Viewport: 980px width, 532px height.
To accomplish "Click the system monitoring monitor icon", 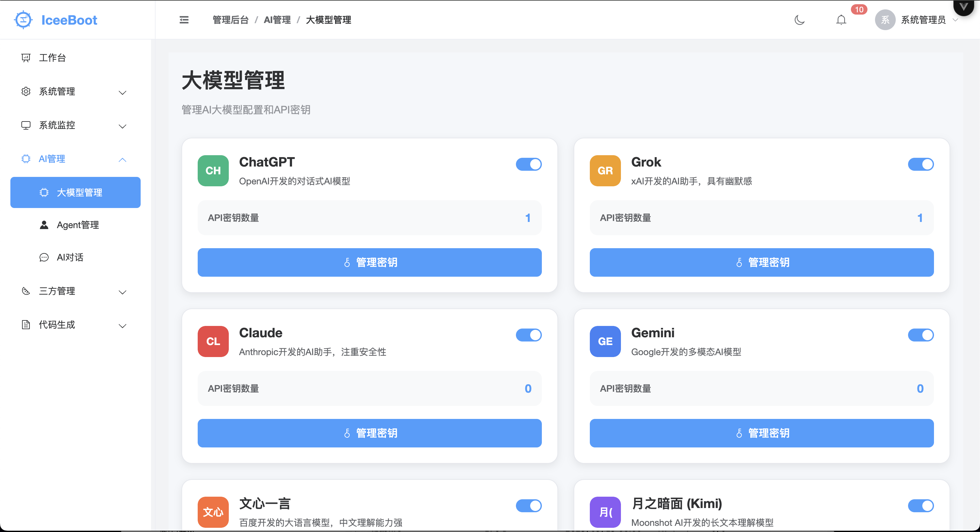I will (26, 125).
